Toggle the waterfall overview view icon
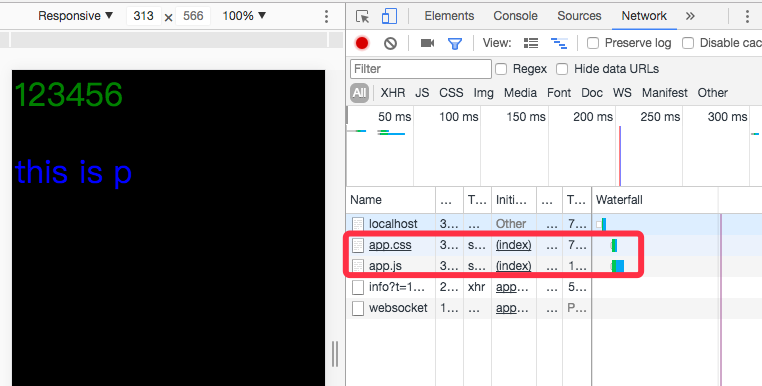Viewport: 762px width, 386px height. [x=559, y=43]
